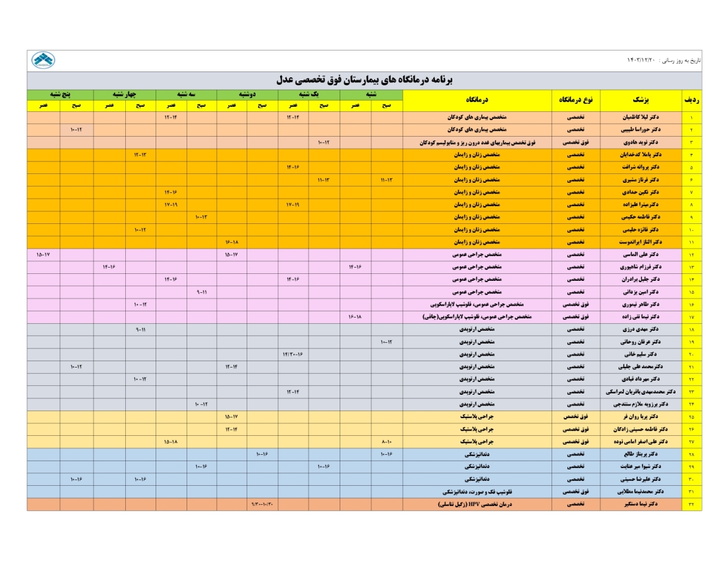Click the دوشنبه day header
728x563 pixels.
pyautogui.click(x=247, y=95)
